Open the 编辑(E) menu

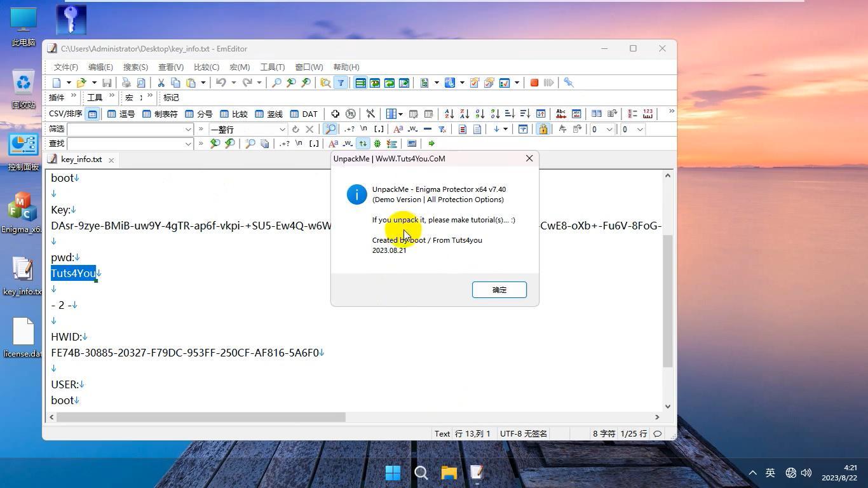pos(100,67)
